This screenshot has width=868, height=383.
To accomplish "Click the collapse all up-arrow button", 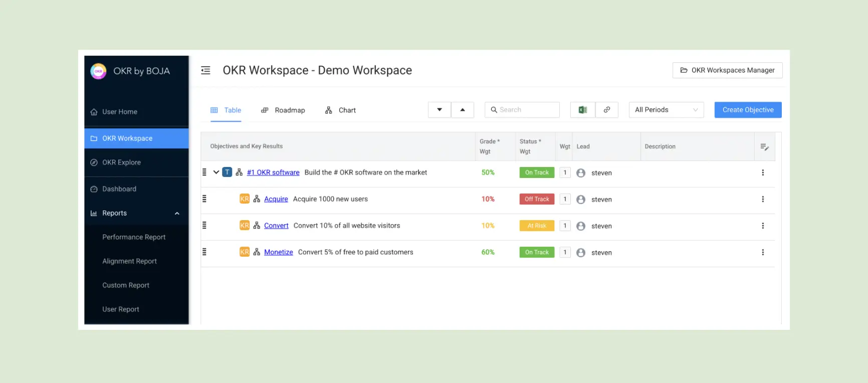I will tap(463, 110).
